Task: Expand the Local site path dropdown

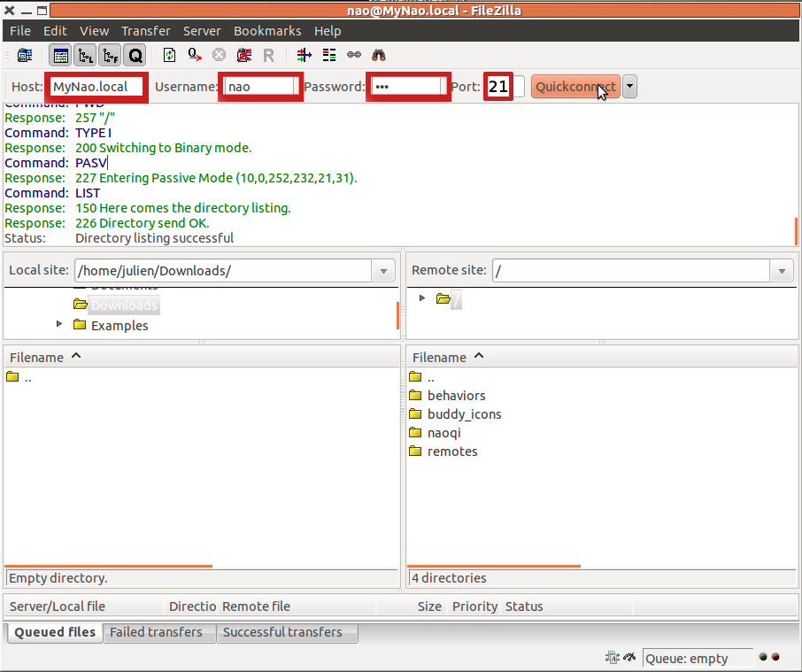Action: point(383,271)
